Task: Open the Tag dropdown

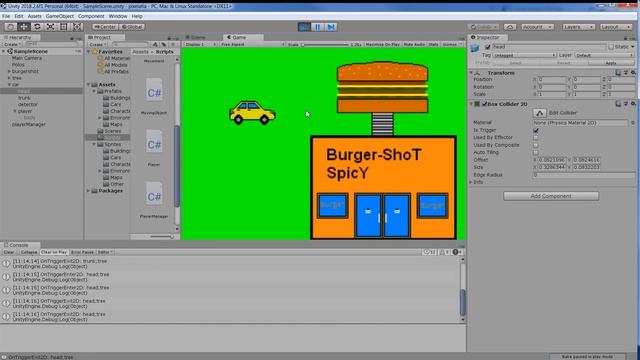Action: coord(524,55)
